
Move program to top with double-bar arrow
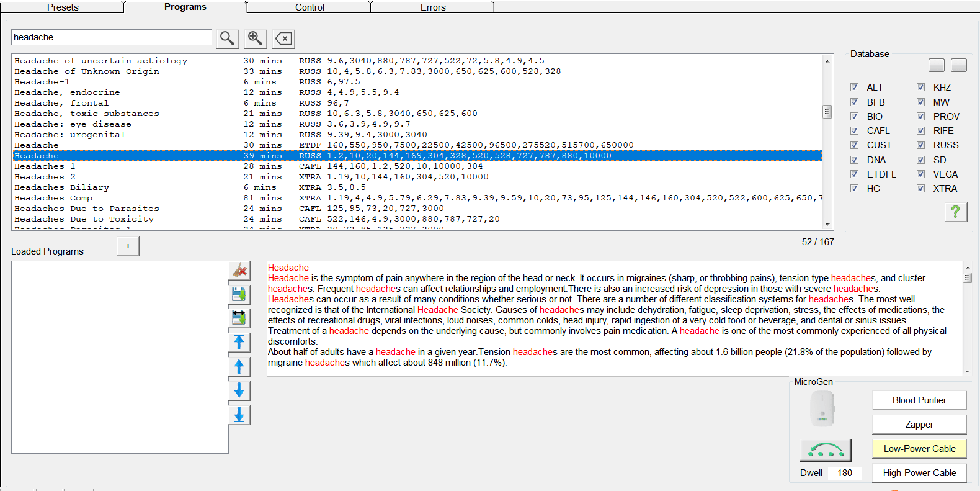click(239, 342)
